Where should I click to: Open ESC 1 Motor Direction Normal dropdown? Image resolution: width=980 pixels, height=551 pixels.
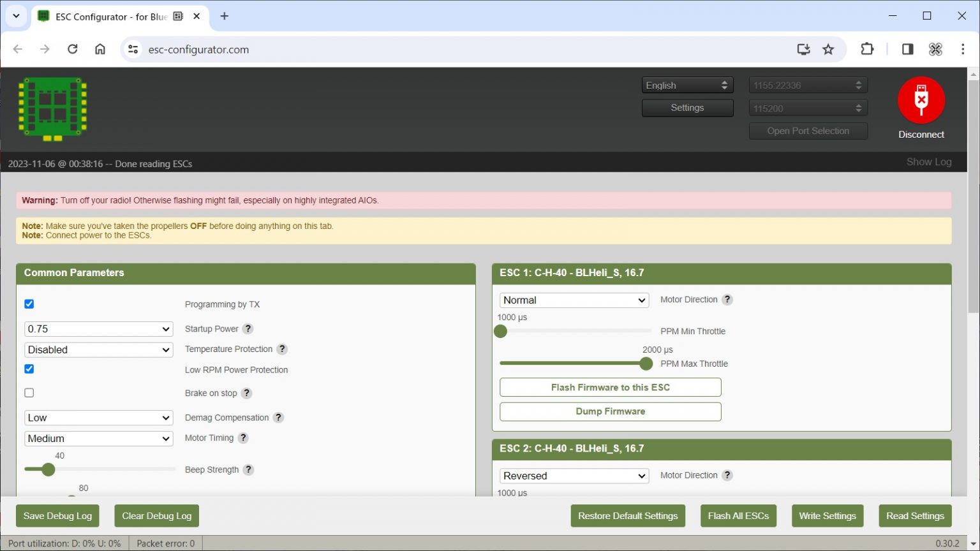[574, 300]
